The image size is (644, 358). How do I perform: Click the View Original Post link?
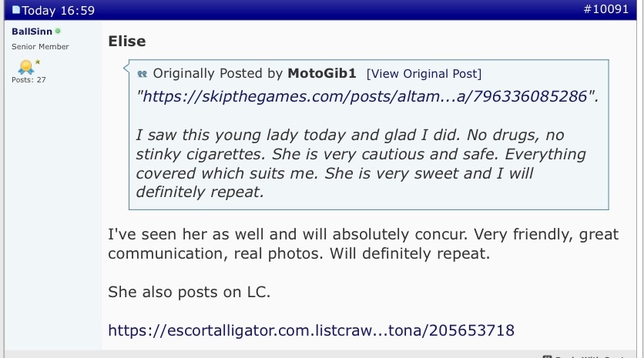coord(424,74)
